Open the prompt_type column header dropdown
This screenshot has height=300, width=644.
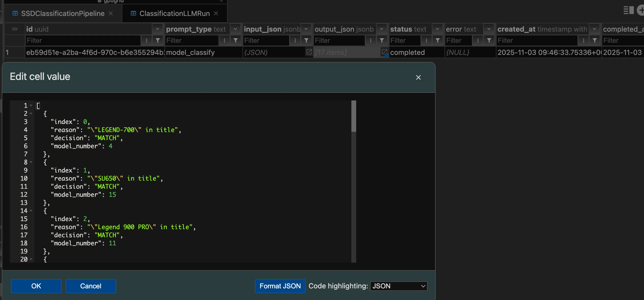(x=235, y=29)
